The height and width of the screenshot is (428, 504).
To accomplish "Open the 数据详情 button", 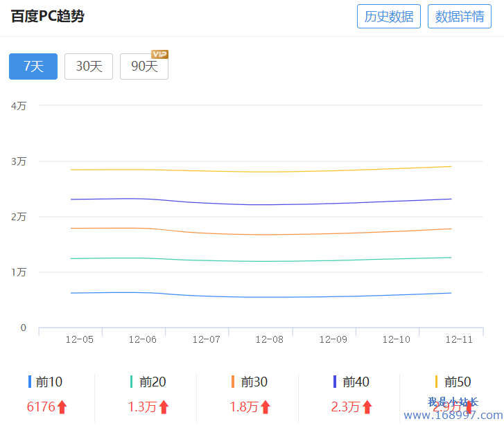I will click(460, 17).
